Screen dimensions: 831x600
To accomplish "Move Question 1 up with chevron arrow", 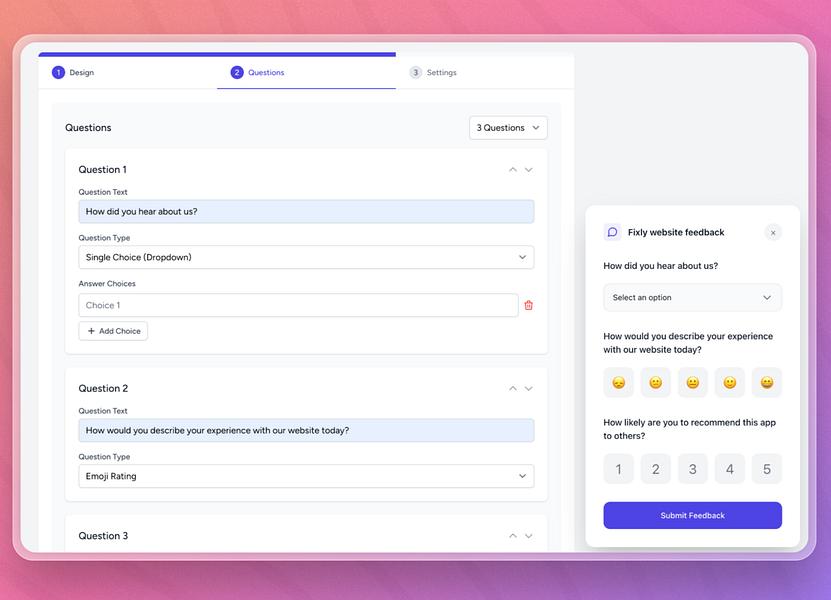I will 512,170.
